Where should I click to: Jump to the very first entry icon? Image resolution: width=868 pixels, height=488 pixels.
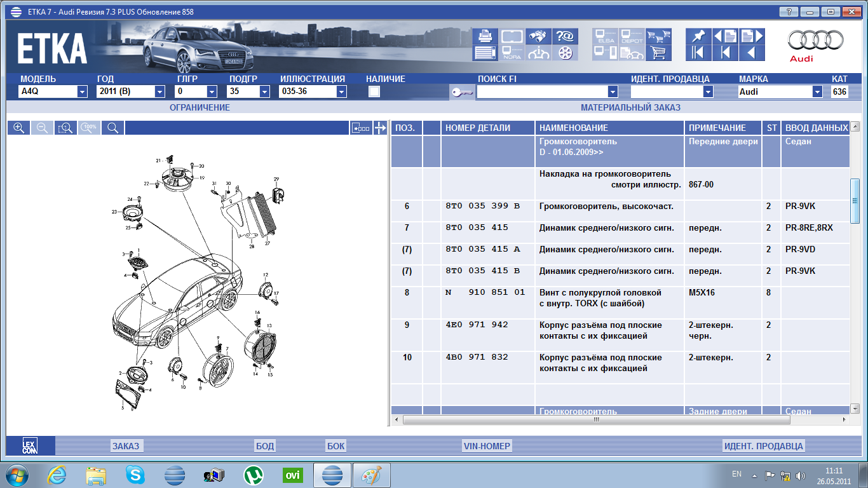[698, 53]
